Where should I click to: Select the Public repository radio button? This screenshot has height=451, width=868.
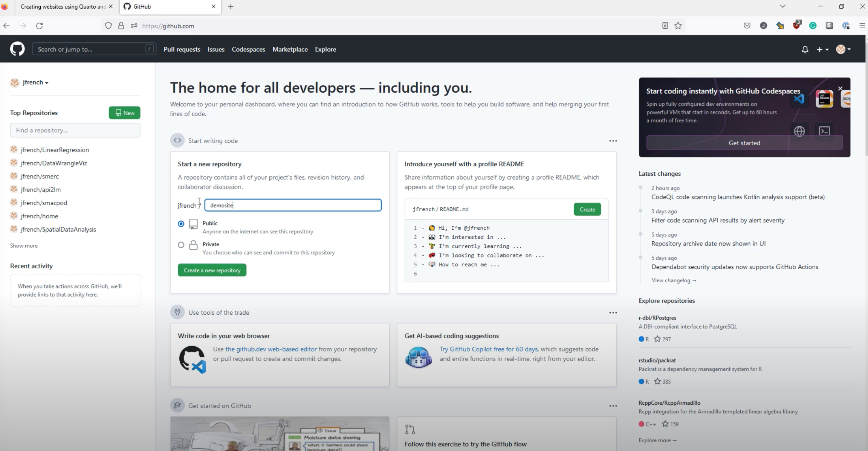[x=181, y=224]
